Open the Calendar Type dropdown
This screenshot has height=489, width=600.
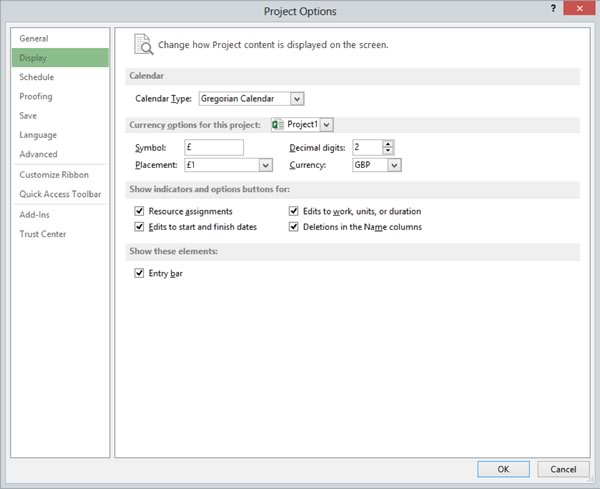(297, 99)
